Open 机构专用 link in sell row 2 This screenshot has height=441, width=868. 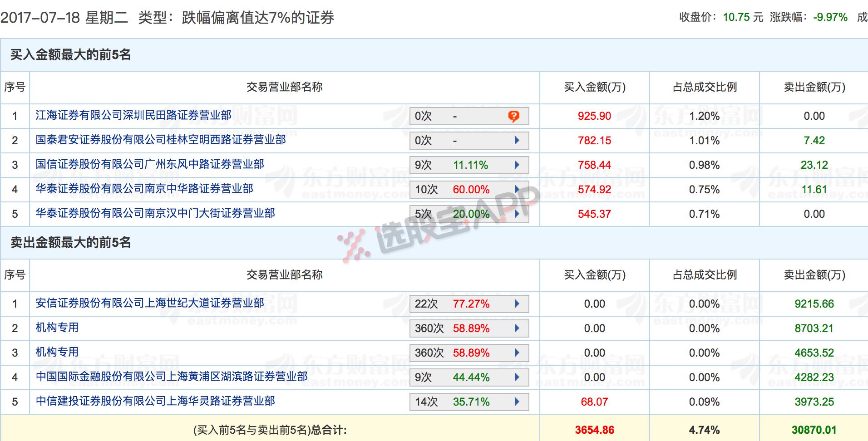click(x=57, y=328)
